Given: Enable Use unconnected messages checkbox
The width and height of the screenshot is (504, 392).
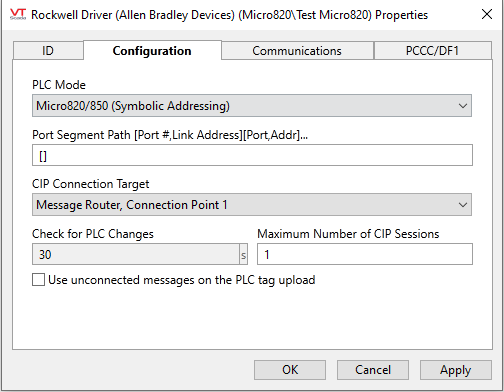Looking at the screenshot, I should pos(39,280).
